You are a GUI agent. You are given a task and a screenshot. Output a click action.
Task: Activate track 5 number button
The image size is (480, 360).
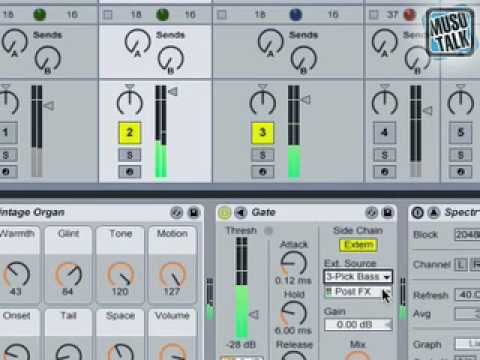click(461, 133)
